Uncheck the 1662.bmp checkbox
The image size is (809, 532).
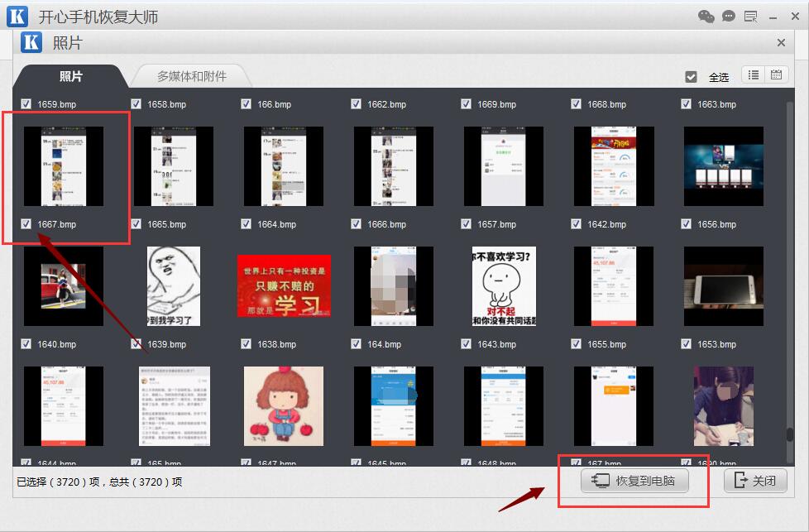pyautogui.click(x=356, y=103)
